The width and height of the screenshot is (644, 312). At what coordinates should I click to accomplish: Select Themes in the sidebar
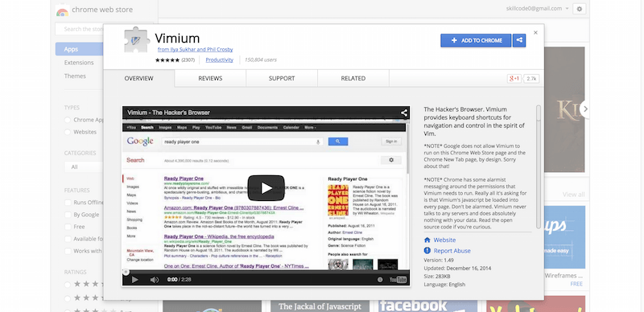click(x=75, y=76)
